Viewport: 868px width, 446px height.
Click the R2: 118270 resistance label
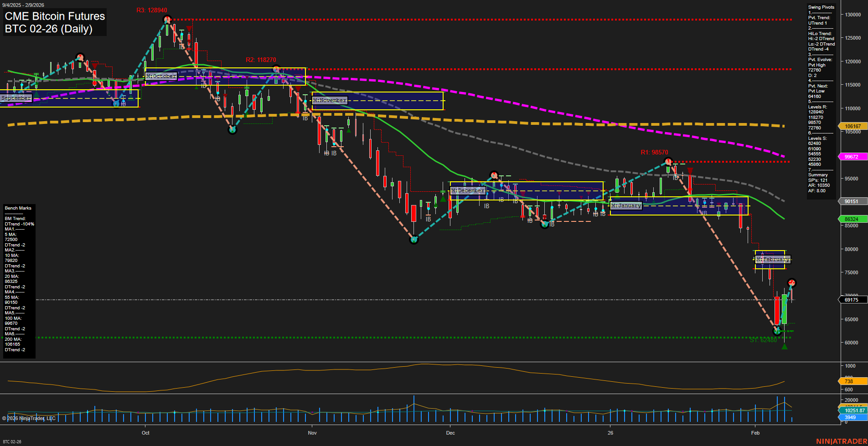coord(262,59)
